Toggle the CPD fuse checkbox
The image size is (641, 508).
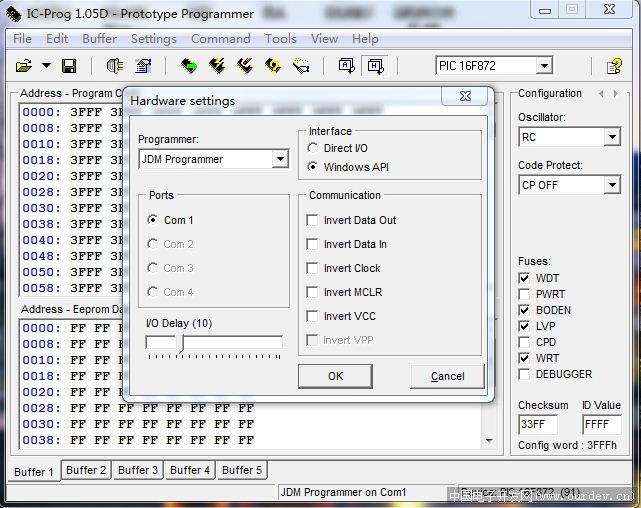[524, 342]
